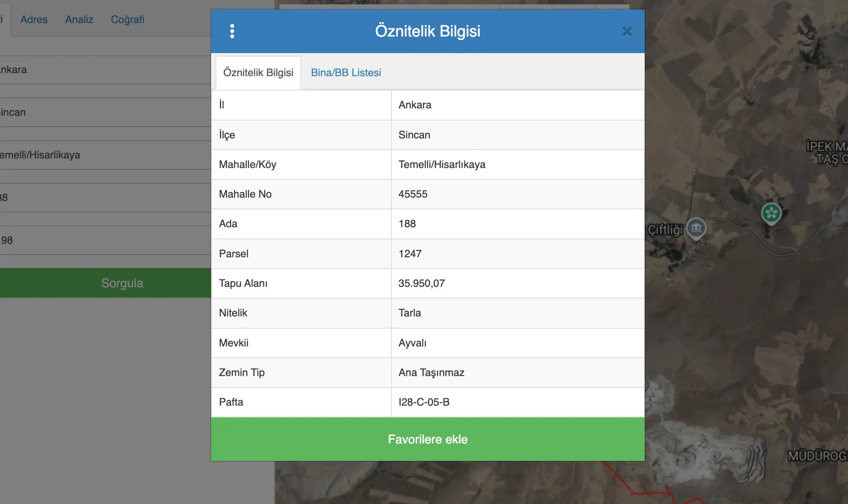Select the Pafta value I28-C-05-B
The width and height of the screenshot is (848, 504).
click(x=424, y=402)
